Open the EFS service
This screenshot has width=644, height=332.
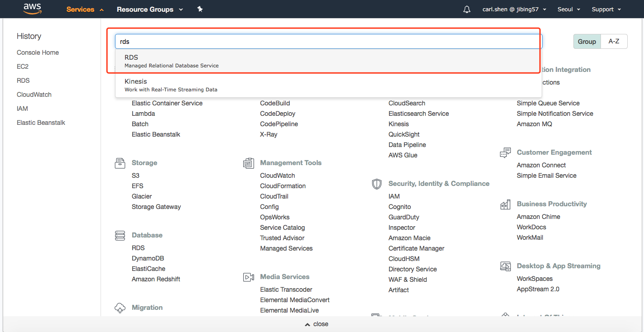(138, 186)
